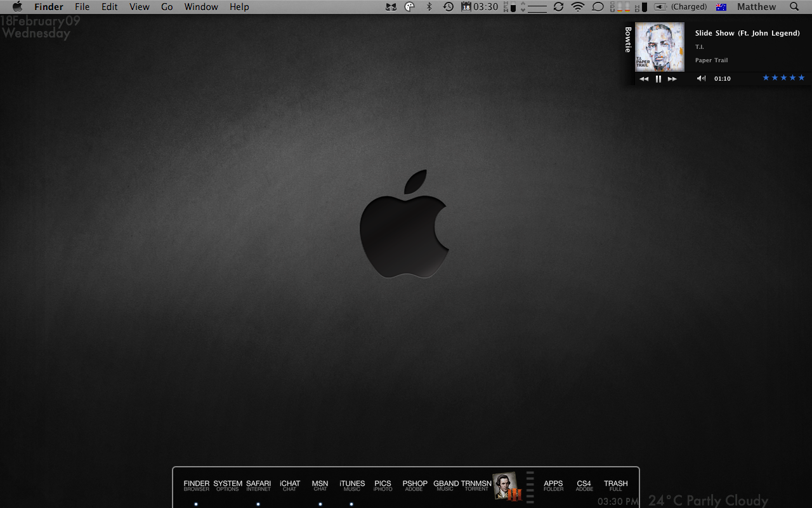Click the Apple menu logo
Screen dimensions: 812x508
pyautogui.click(x=17, y=7)
